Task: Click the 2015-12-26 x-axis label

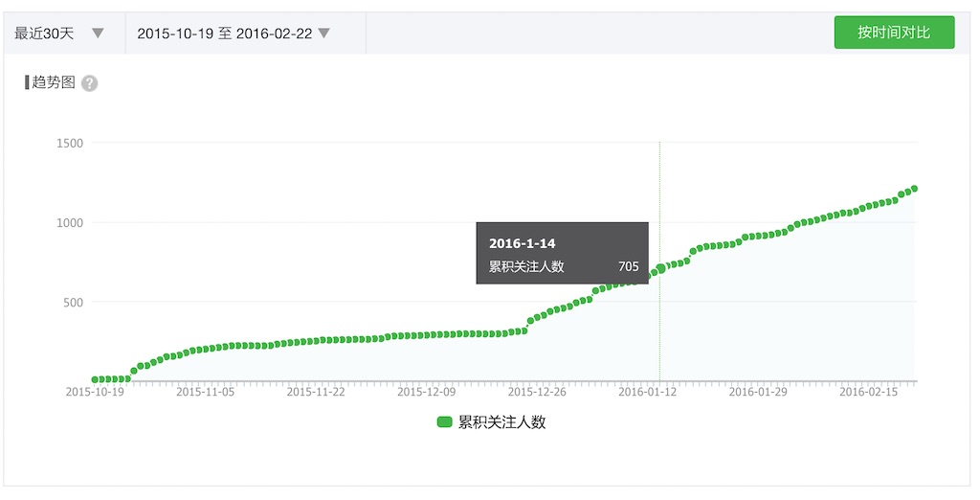Action: [x=537, y=392]
